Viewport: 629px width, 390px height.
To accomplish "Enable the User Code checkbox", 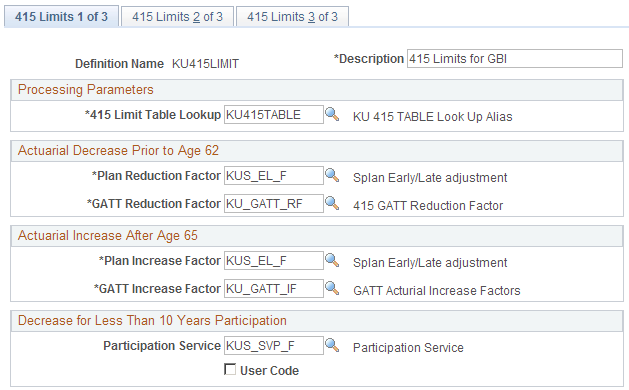I will 230,369.
